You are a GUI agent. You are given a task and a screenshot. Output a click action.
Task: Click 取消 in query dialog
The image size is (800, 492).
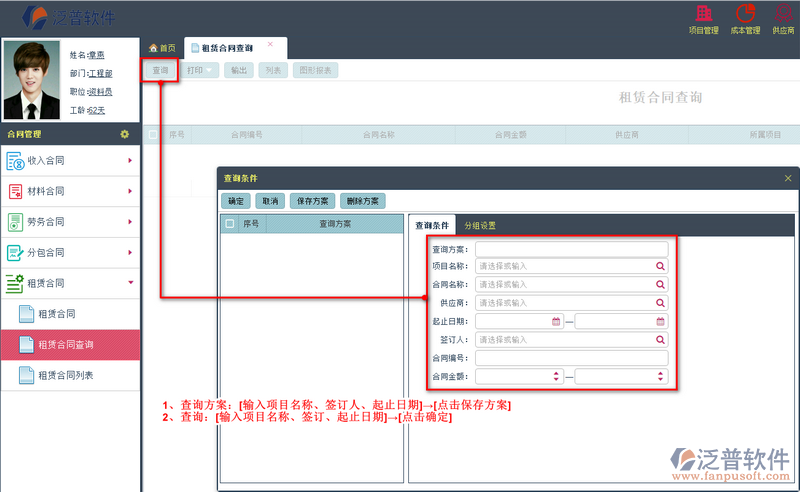270,201
